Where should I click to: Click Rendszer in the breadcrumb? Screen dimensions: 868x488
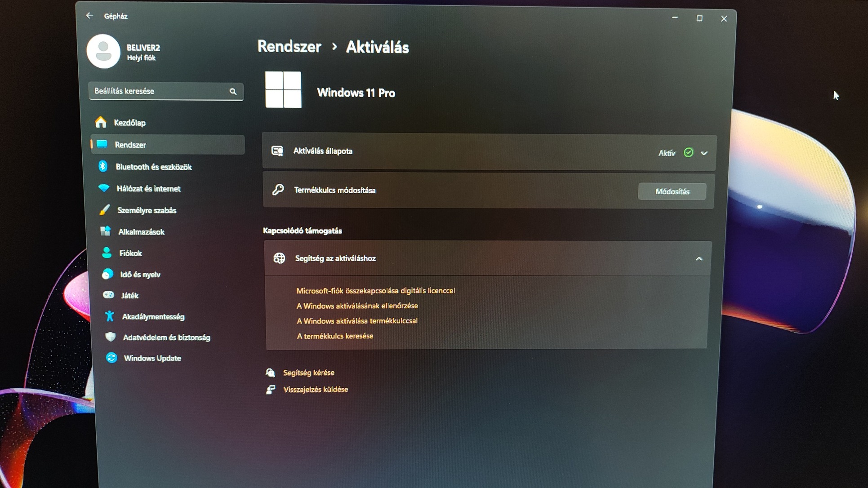click(289, 47)
